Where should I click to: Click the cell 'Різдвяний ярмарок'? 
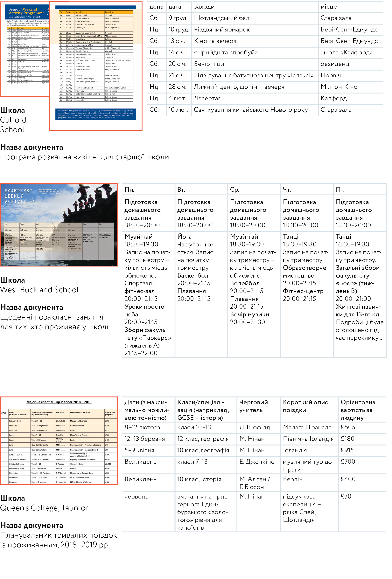pyautogui.click(x=222, y=30)
